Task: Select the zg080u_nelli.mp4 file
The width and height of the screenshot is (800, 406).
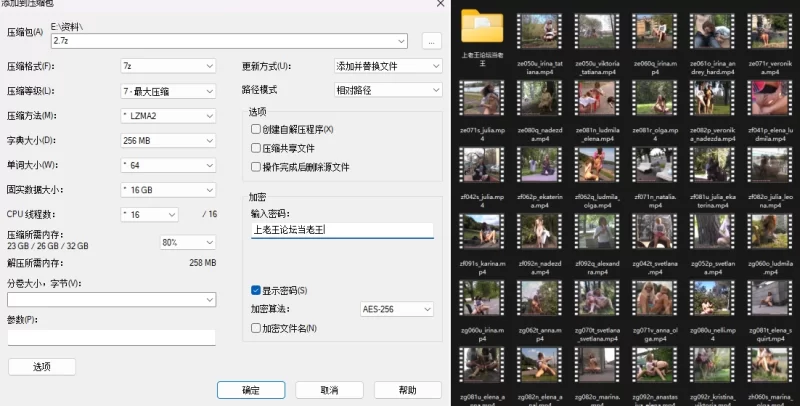Action: pyautogui.click(x=712, y=298)
